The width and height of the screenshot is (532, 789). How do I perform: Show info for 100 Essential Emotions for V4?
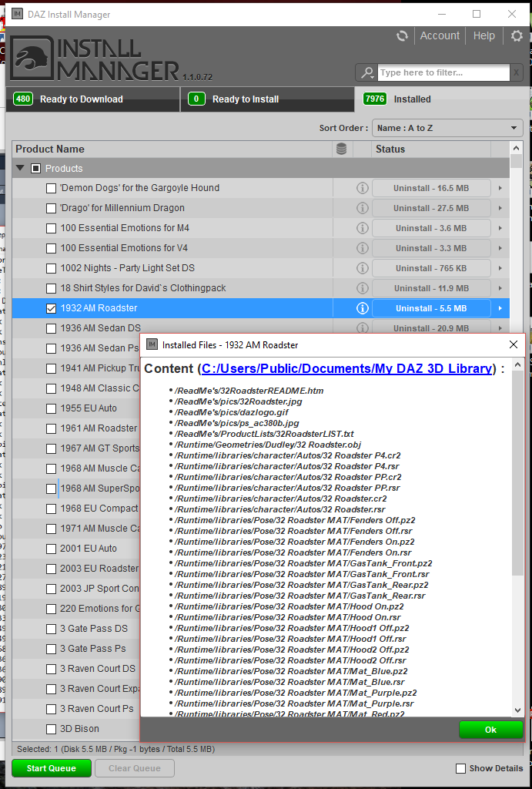click(x=362, y=248)
